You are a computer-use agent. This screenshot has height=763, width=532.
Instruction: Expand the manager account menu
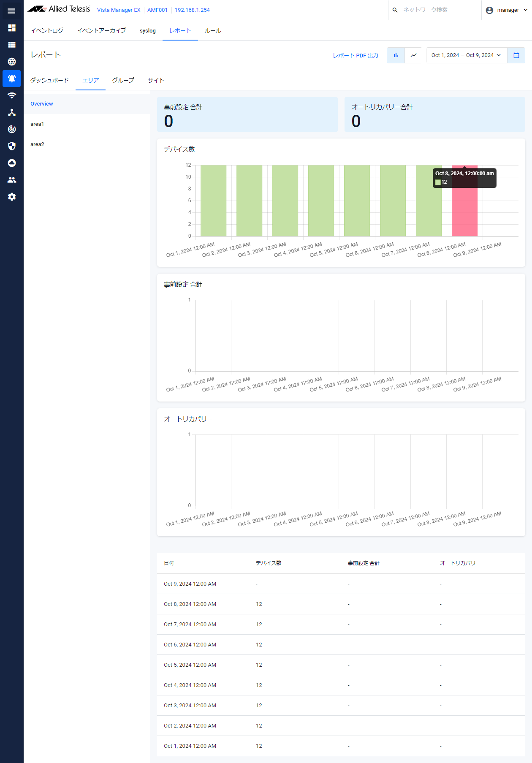(x=507, y=10)
